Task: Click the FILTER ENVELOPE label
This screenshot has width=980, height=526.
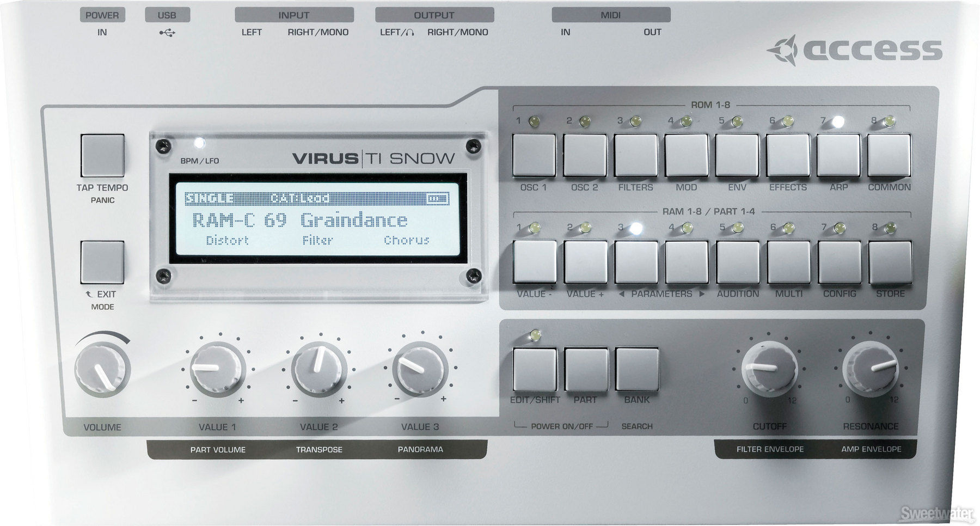Action: pyautogui.click(x=770, y=449)
